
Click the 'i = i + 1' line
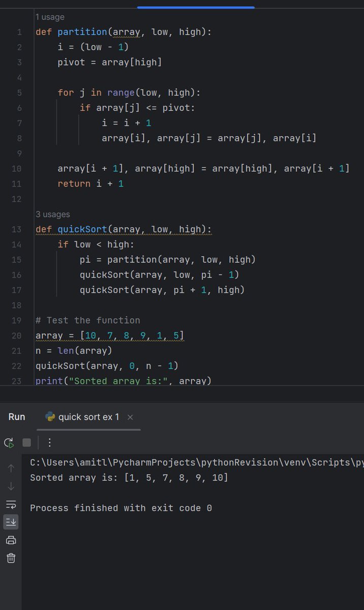127,123
